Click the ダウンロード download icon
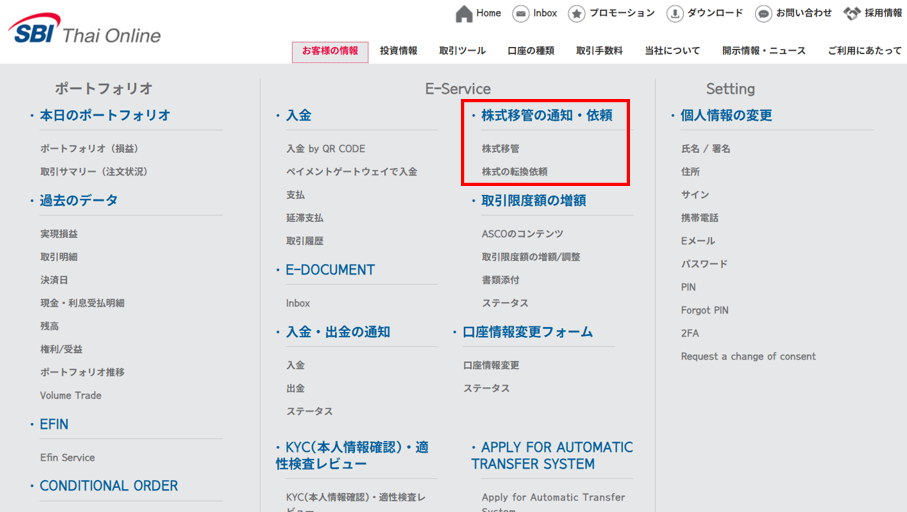907x512 pixels. (x=674, y=13)
